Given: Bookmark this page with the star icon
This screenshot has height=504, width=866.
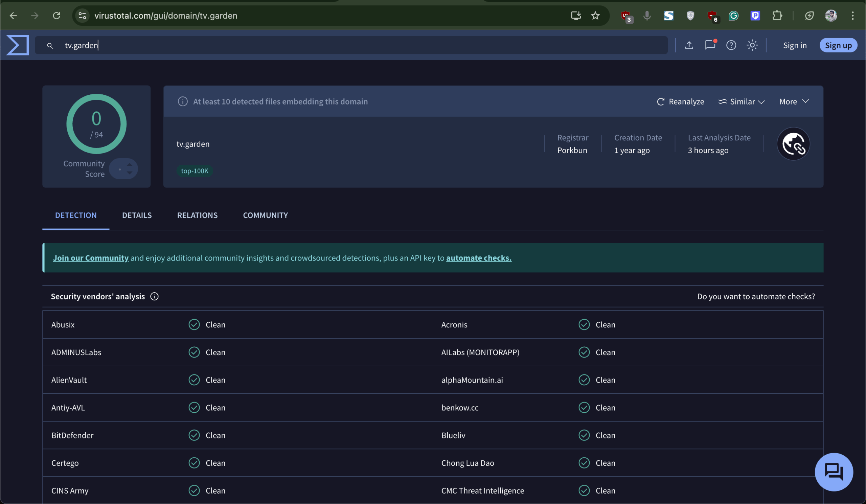Looking at the screenshot, I should (596, 16).
